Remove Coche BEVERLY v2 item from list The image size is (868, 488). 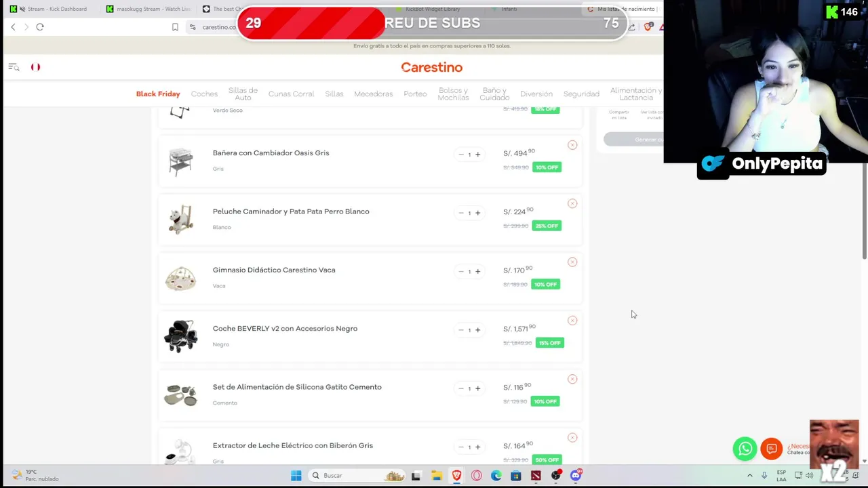[x=572, y=321]
